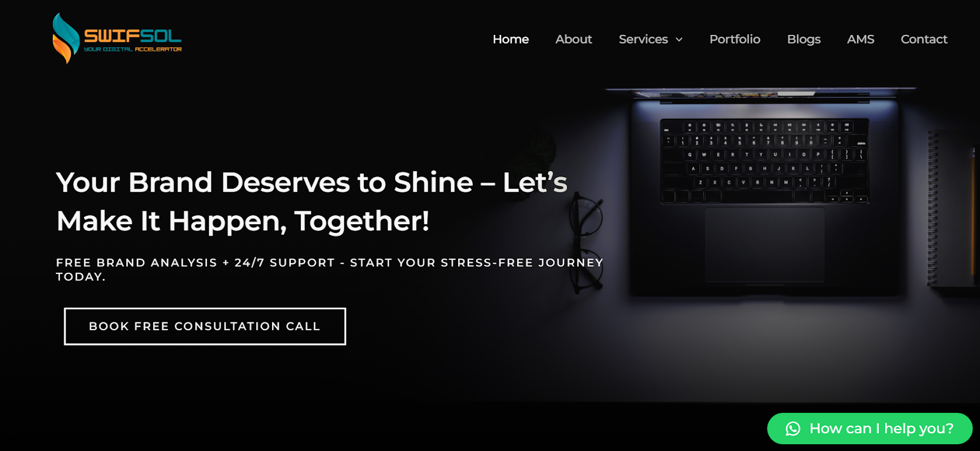
Task: Click the Swifsol flame logo icon
Action: (x=66, y=38)
